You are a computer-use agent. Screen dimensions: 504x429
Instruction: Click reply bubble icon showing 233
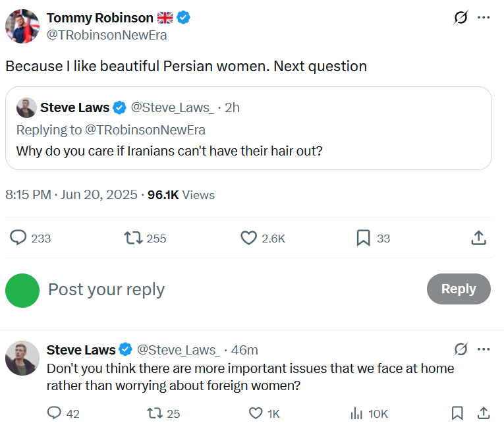18,238
